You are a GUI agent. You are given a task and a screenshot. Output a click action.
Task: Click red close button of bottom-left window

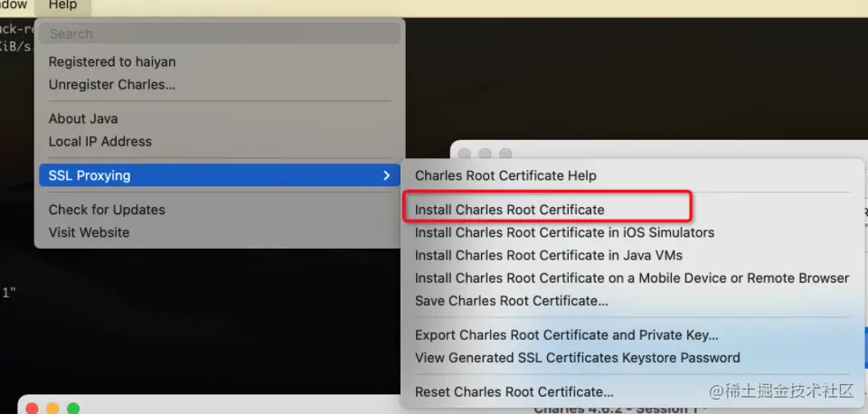[33, 409]
